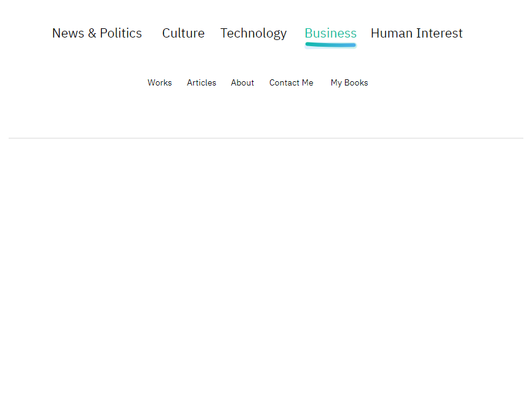Visit the About page
The image size is (532, 403).
pos(242,83)
